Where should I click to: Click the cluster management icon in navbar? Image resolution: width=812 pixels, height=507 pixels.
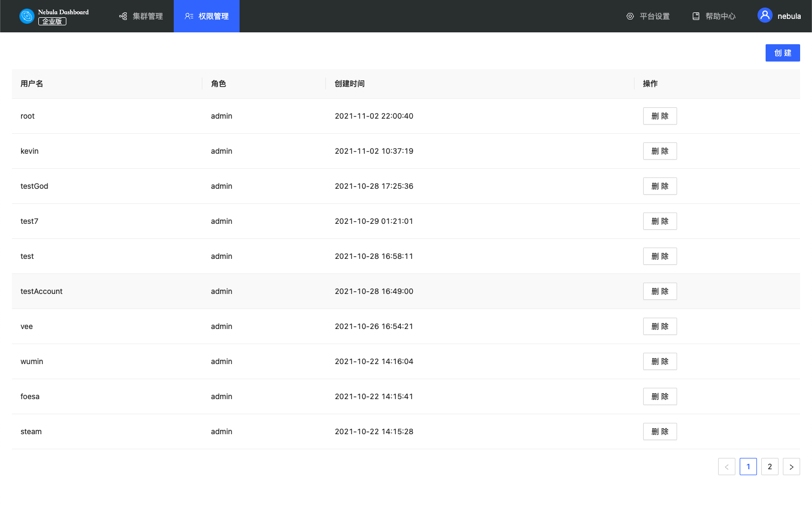(123, 16)
